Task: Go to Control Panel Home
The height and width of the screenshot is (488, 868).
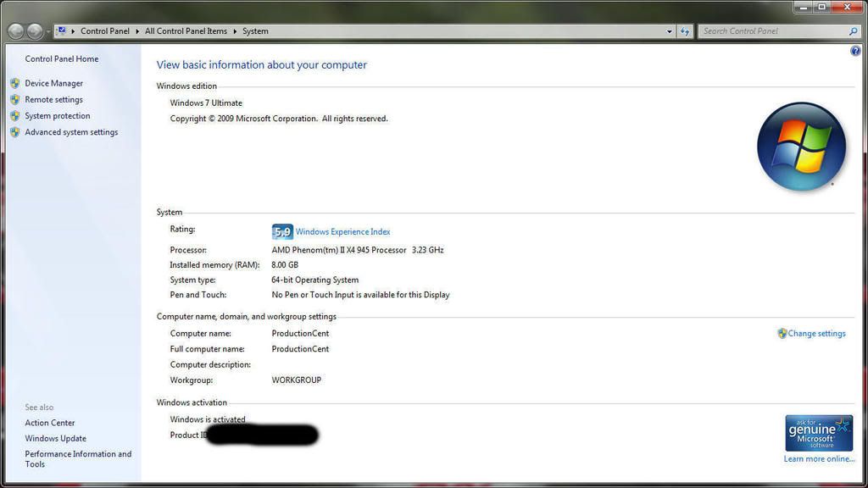Action: click(61, 58)
